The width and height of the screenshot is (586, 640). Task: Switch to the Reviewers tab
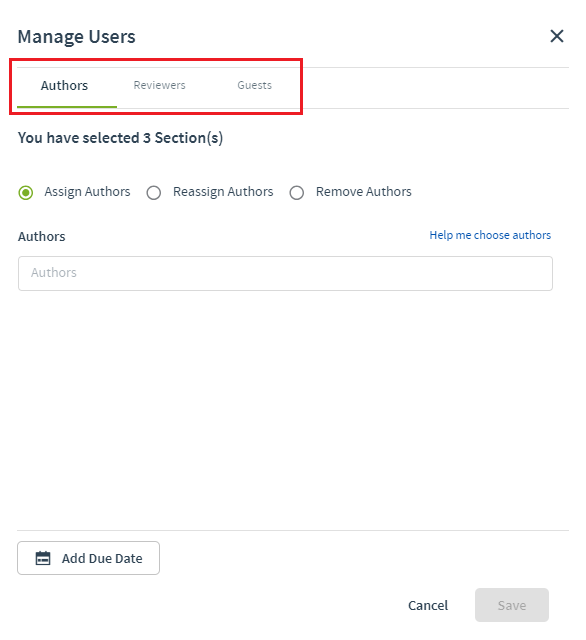click(159, 85)
